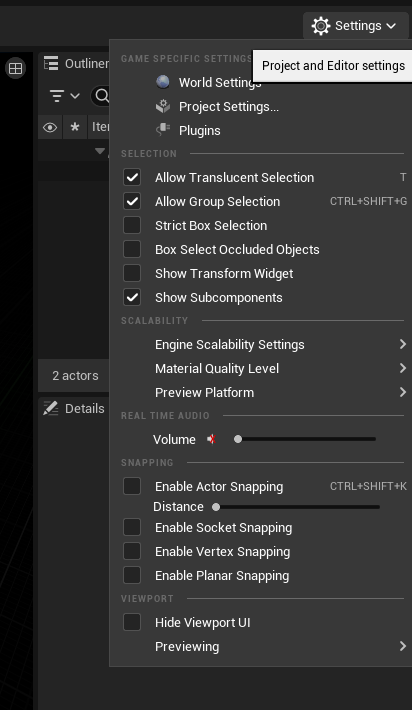Switch to the Details tab
This screenshot has height=710, width=412.
point(74,408)
